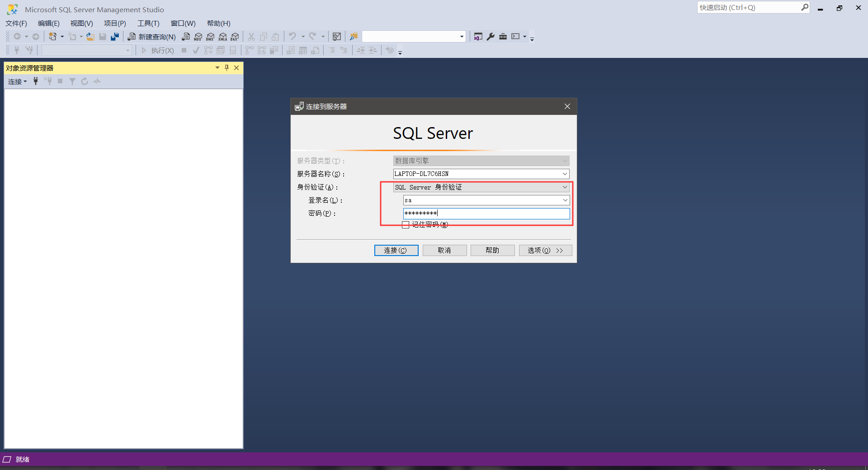The width and height of the screenshot is (868, 470).
Task: Select the Filter icon in Object Explorer
Action: [x=72, y=81]
